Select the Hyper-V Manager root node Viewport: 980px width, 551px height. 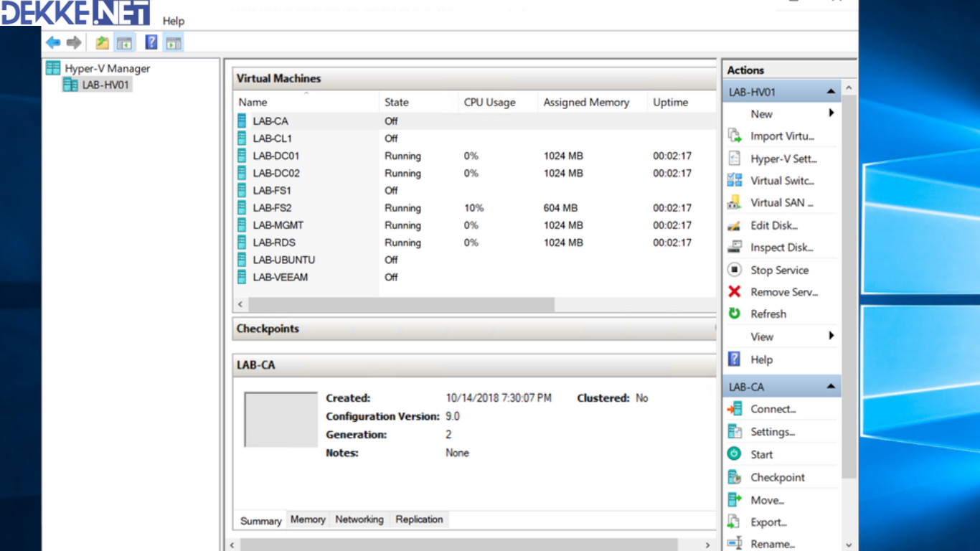point(98,68)
